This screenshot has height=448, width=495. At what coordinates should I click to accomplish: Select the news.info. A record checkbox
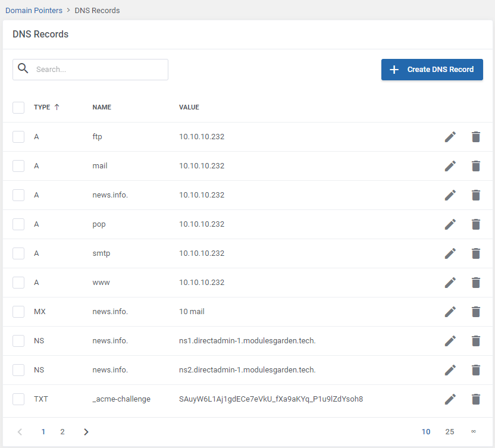point(18,195)
